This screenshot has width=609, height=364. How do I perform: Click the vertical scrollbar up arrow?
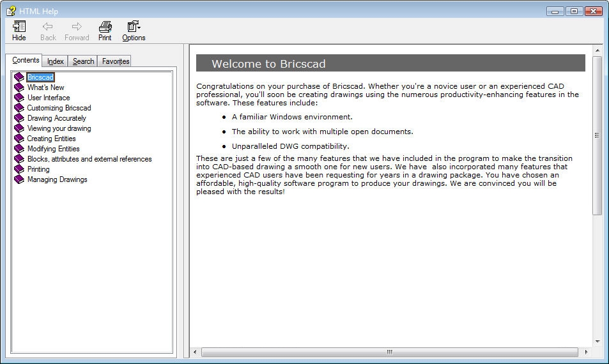point(597,50)
